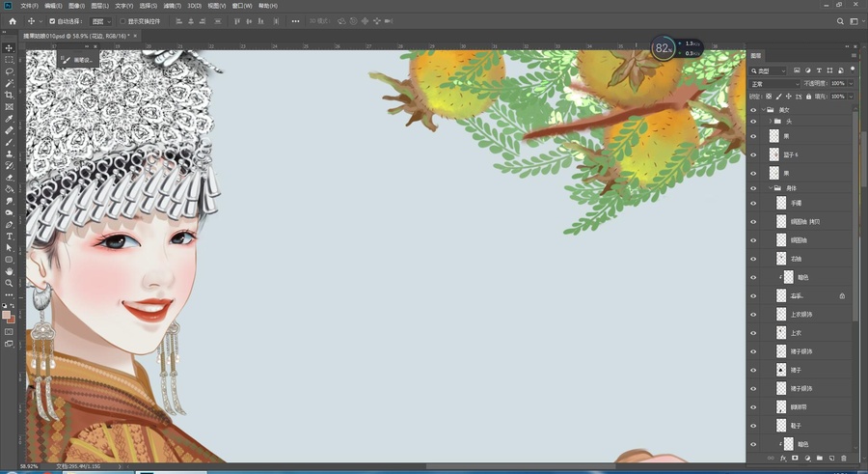Toggle the 自动选择 checkbox
868x474 pixels.
pos(52,21)
